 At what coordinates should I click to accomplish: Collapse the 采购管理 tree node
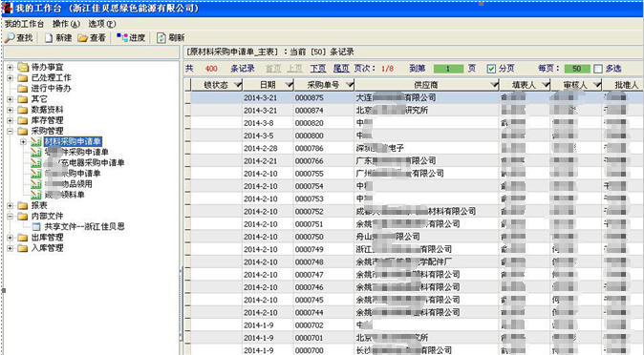point(11,131)
